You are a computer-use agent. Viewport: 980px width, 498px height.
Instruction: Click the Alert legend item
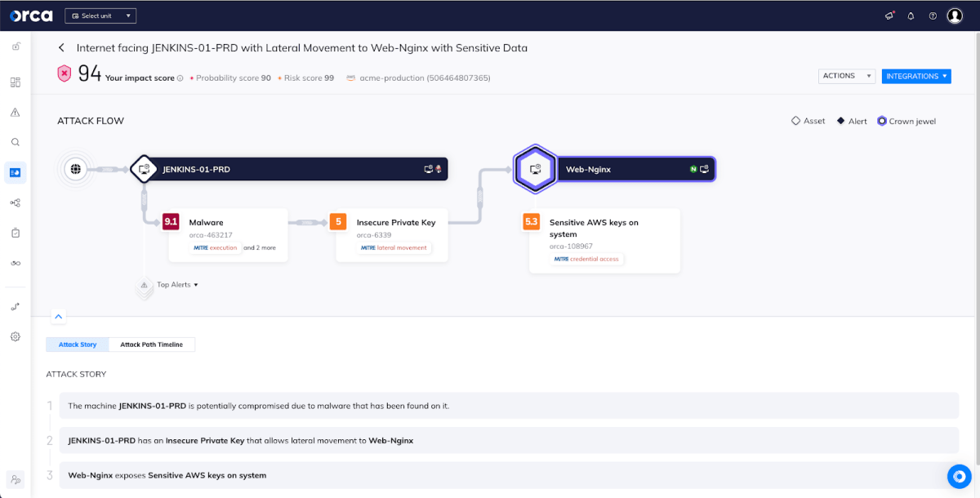coord(852,121)
